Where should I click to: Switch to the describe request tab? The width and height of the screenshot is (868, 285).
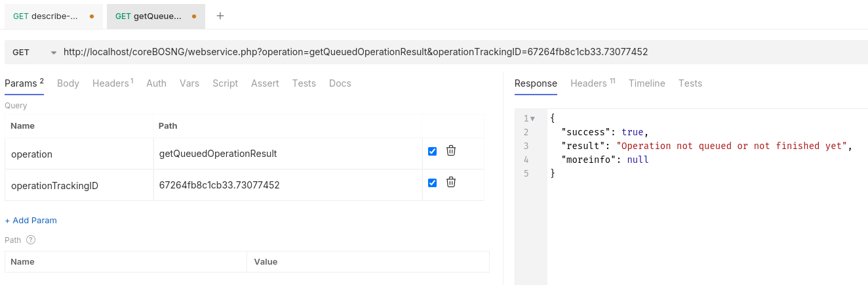click(x=54, y=16)
